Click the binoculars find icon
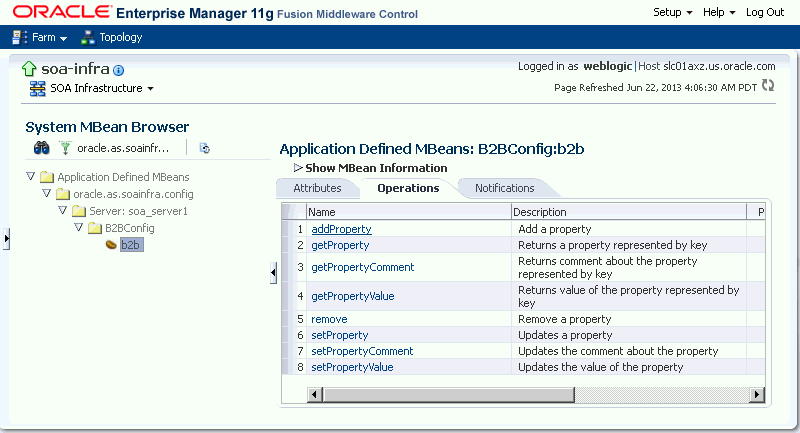 pyautogui.click(x=42, y=148)
